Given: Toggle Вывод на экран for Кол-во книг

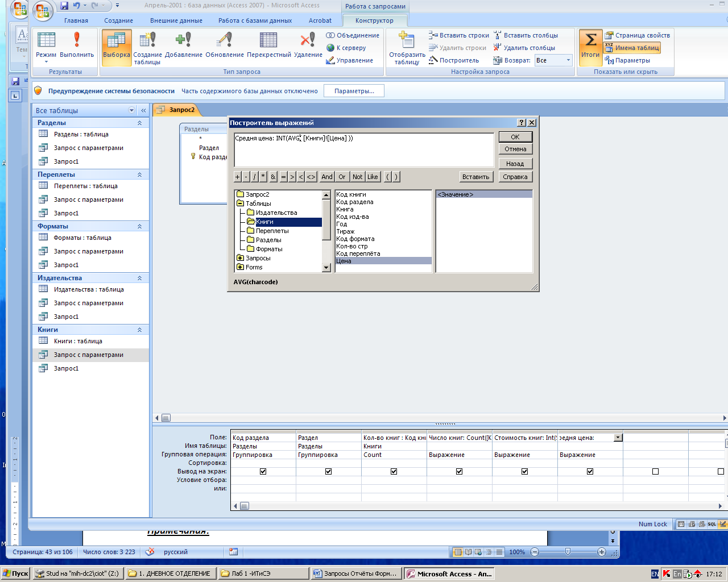Looking at the screenshot, I should (x=394, y=471).
